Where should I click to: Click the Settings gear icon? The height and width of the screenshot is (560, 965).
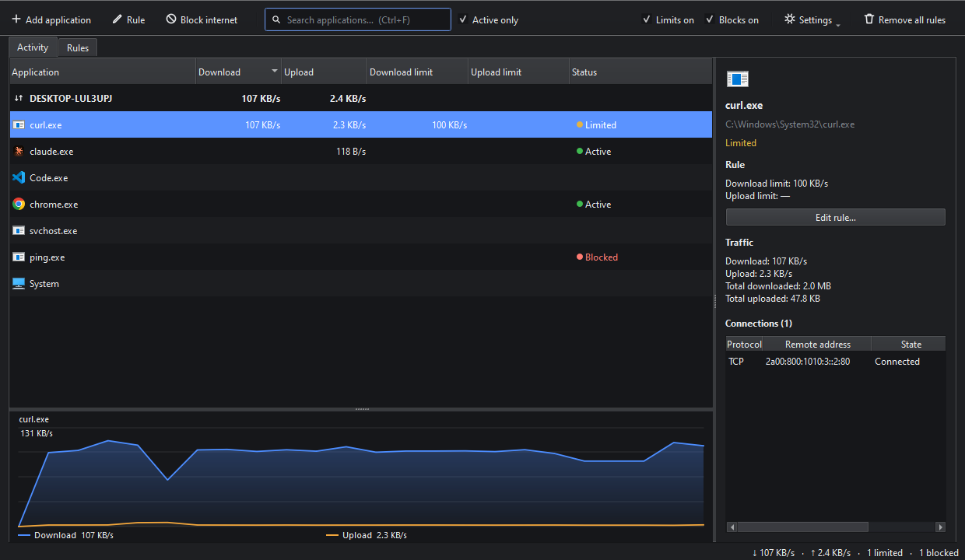point(790,19)
